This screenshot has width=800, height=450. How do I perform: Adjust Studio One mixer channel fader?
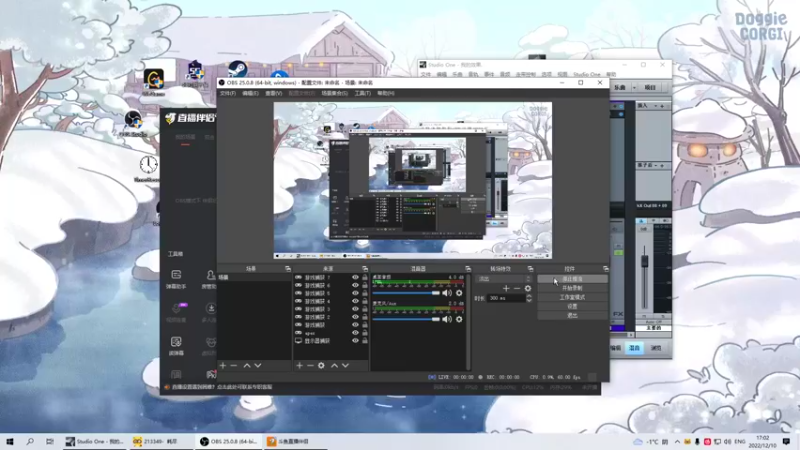tap(644, 261)
